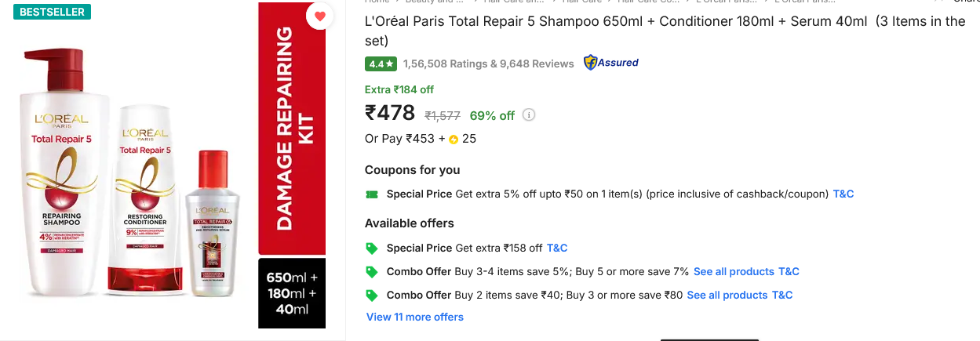Click the tag icon for Buy 2 items offer

click(372, 295)
